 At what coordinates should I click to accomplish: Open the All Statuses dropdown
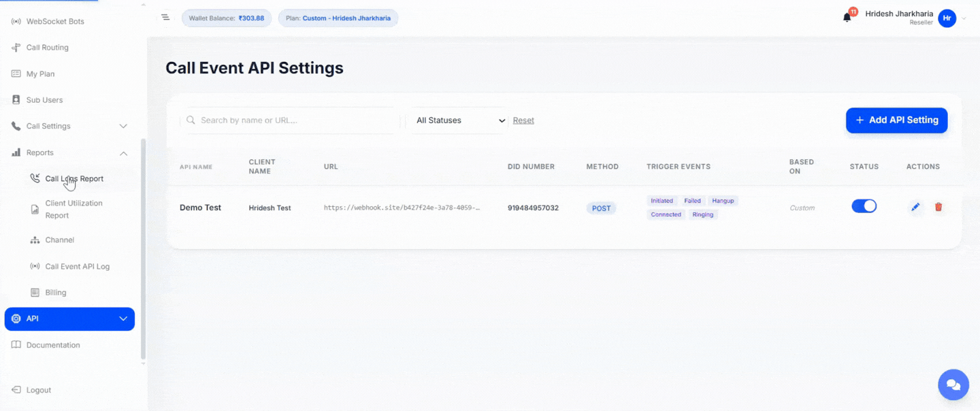click(457, 120)
